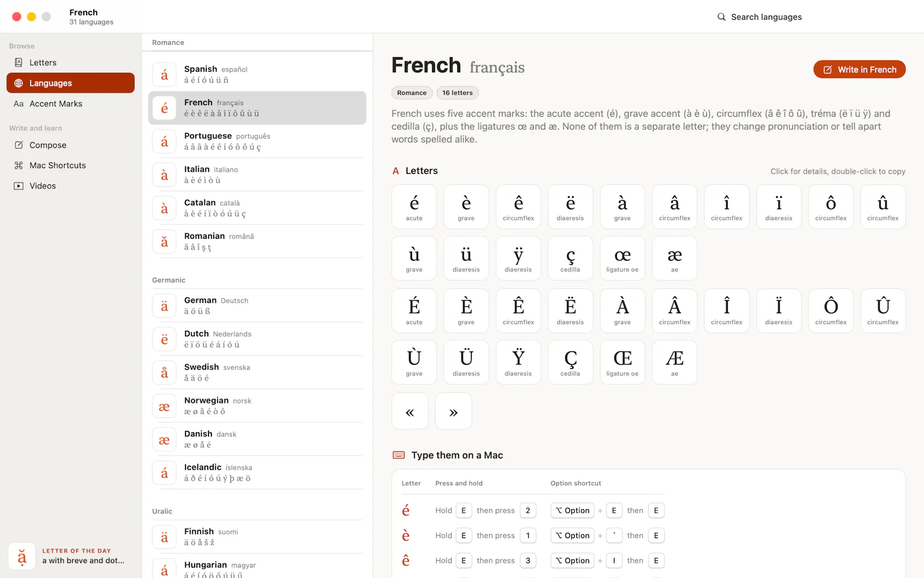Click Option key in the é shortcut row
924x578 pixels.
coord(572,510)
